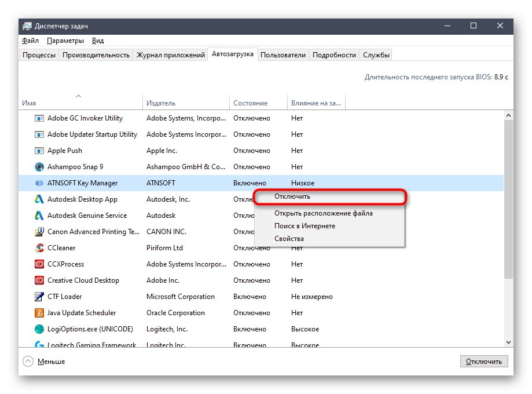Click the vertical scrollbar thumb

[508, 197]
